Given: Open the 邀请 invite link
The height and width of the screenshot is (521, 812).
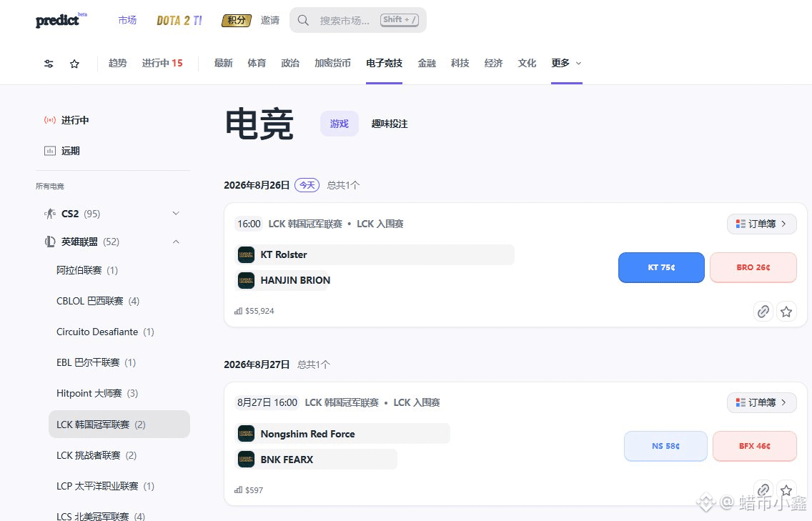Looking at the screenshot, I should click(x=269, y=20).
